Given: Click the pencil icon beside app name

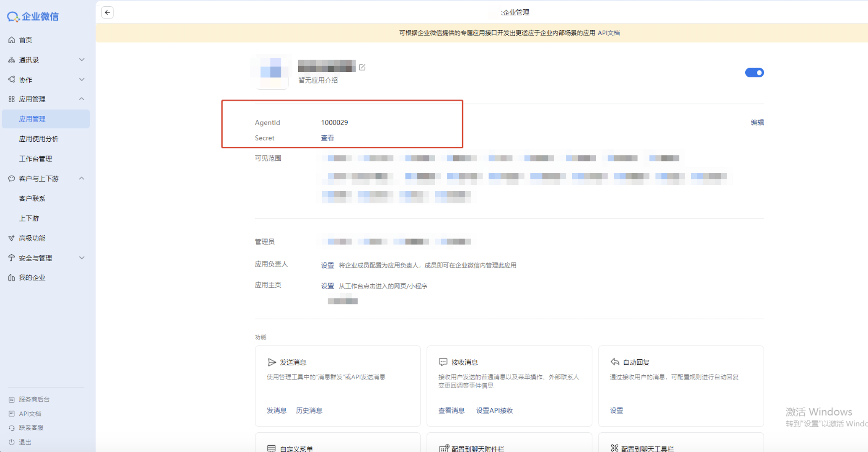Looking at the screenshot, I should [x=362, y=67].
